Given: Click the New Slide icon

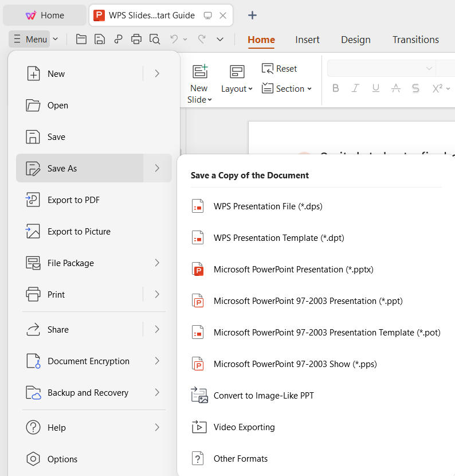Looking at the screenshot, I should (x=199, y=72).
